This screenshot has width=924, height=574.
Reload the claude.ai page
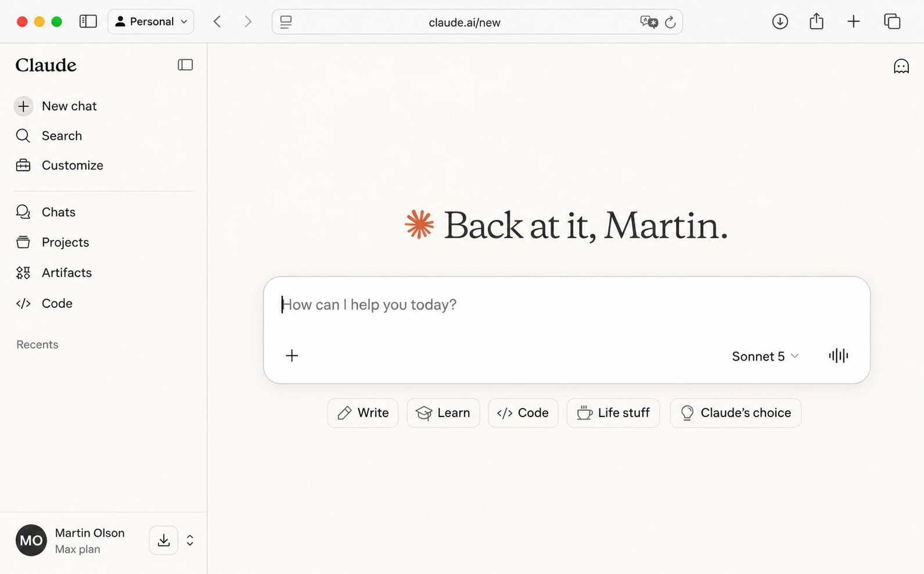pyautogui.click(x=670, y=22)
